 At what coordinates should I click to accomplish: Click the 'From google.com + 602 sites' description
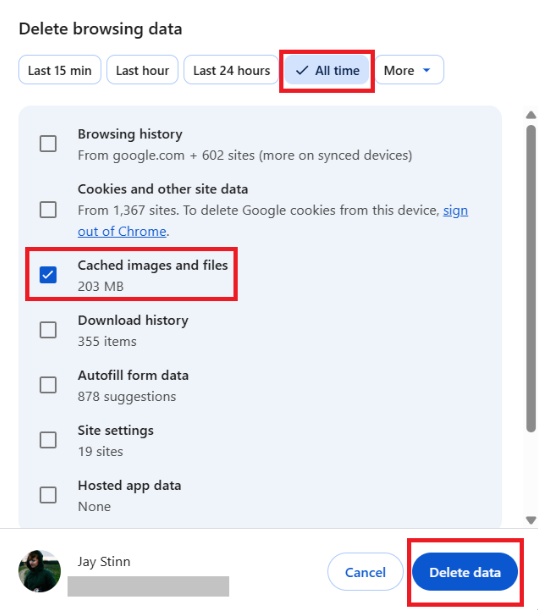[x=245, y=156]
